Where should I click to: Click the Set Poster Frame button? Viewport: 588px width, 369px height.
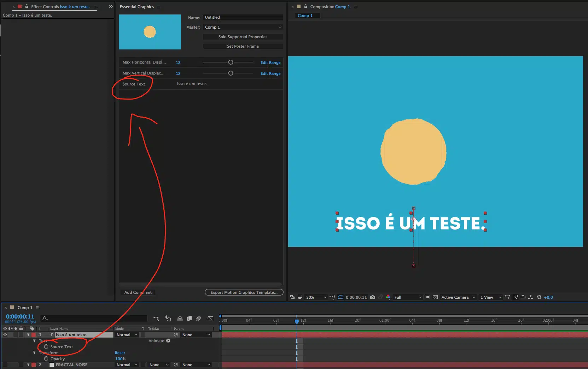pyautogui.click(x=243, y=46)
